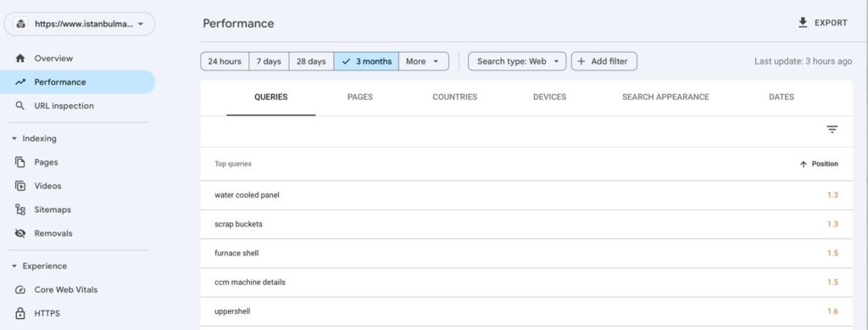868x330 pixels.
Task: Select the URL inspection magnifier icon
Action: 20,106
